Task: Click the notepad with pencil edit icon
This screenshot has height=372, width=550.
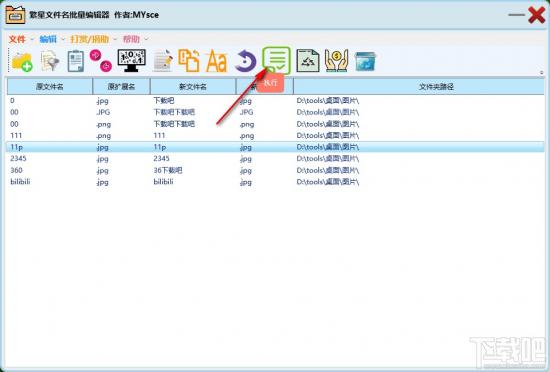Action: click(x=163, y=61)
